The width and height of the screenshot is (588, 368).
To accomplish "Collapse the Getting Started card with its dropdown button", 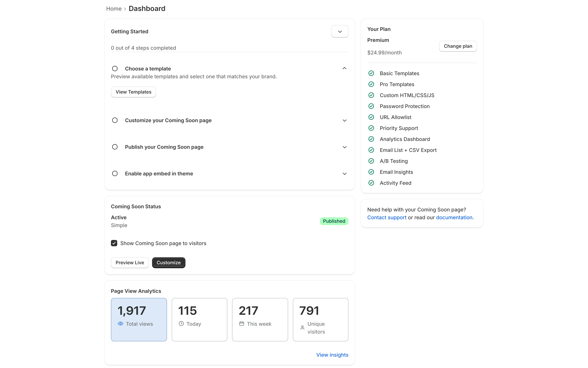I will [x=340, y=31].
